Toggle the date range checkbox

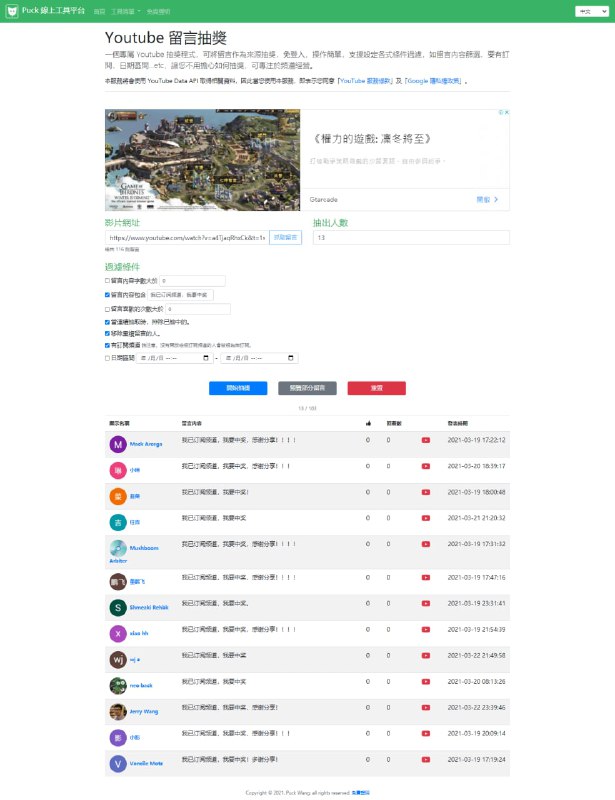(107, 358)
